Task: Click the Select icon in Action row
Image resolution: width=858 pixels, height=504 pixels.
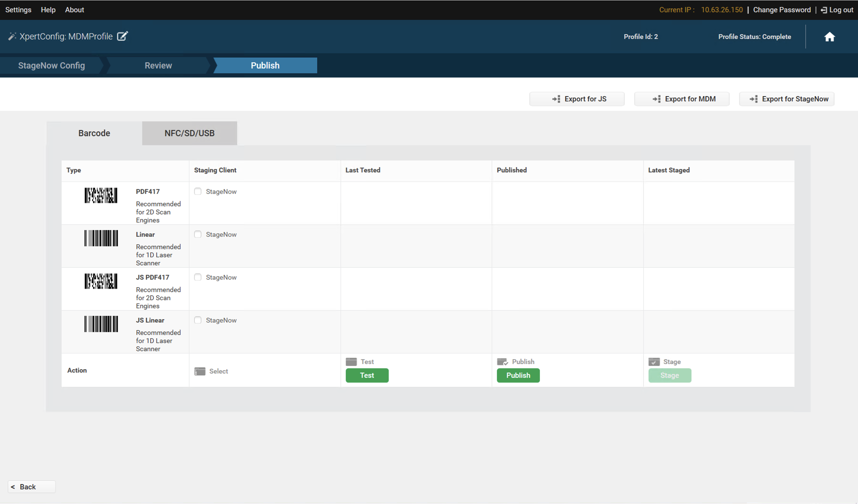Action: pos(200,371)
